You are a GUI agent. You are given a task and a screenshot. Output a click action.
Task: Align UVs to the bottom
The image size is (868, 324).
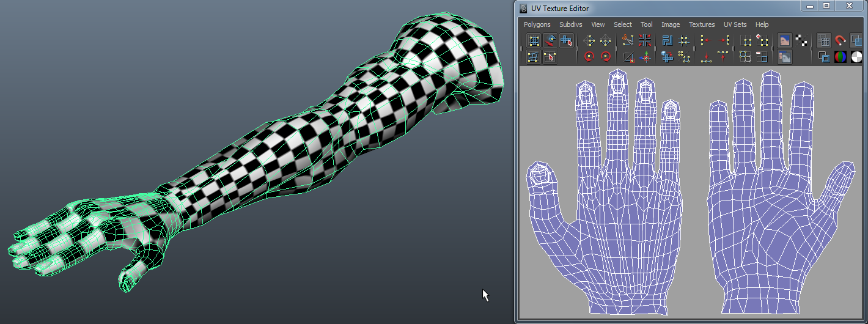(706, 57)
